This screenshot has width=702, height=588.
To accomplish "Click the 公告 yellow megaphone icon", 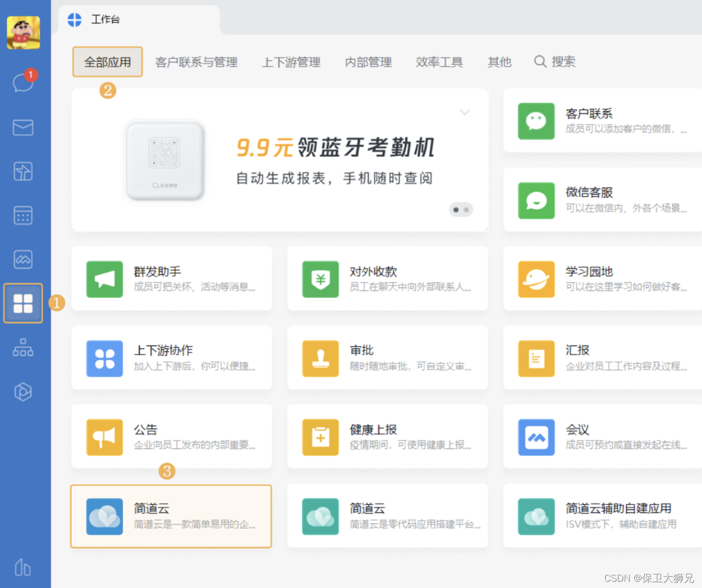I will point(105,437).
